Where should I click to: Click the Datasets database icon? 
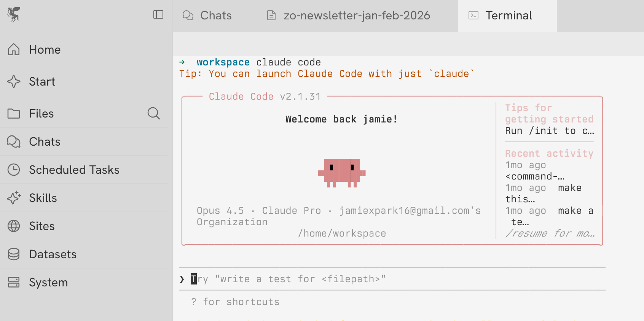tap(14, 254)
